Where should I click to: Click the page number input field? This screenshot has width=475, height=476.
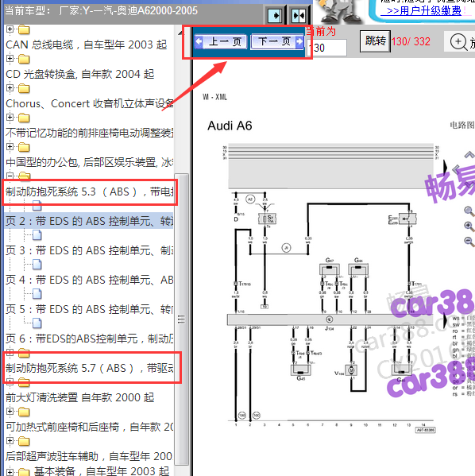point(327,48)
